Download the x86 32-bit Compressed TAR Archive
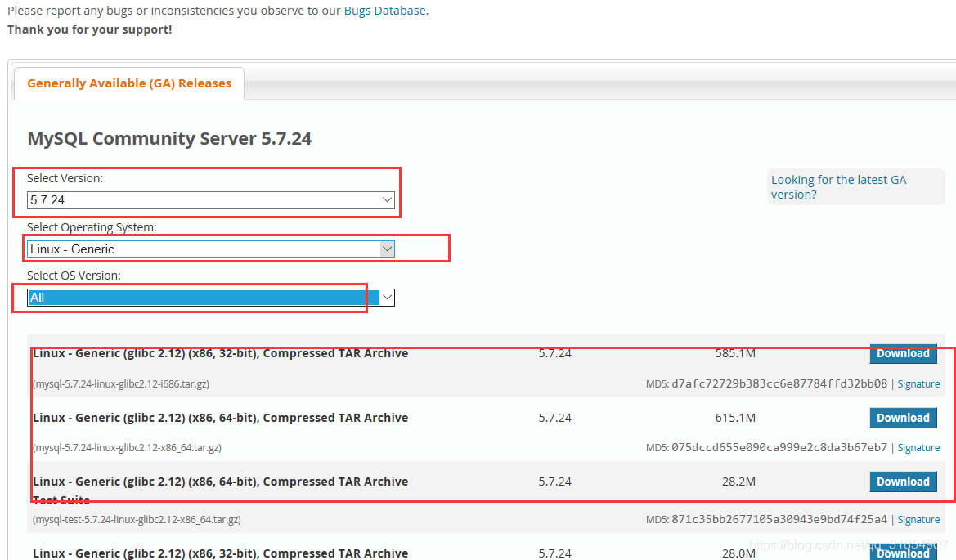956x560 pixels. [902, 353]
